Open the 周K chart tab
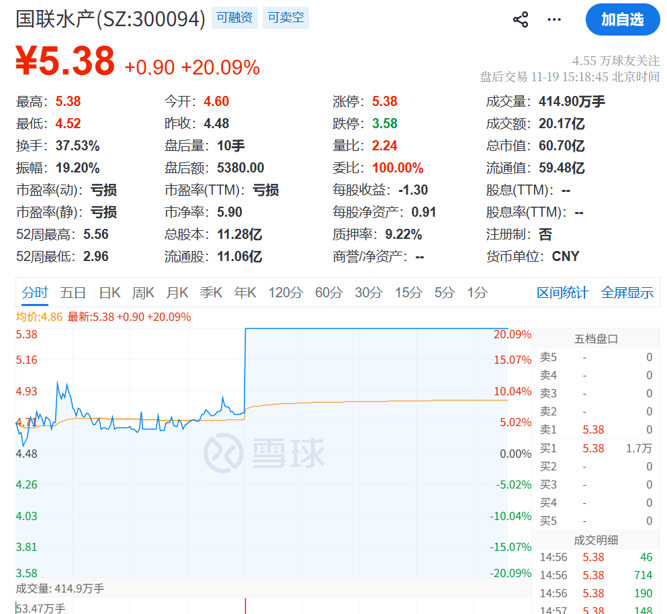667x614 pixels. coord(143,292)
